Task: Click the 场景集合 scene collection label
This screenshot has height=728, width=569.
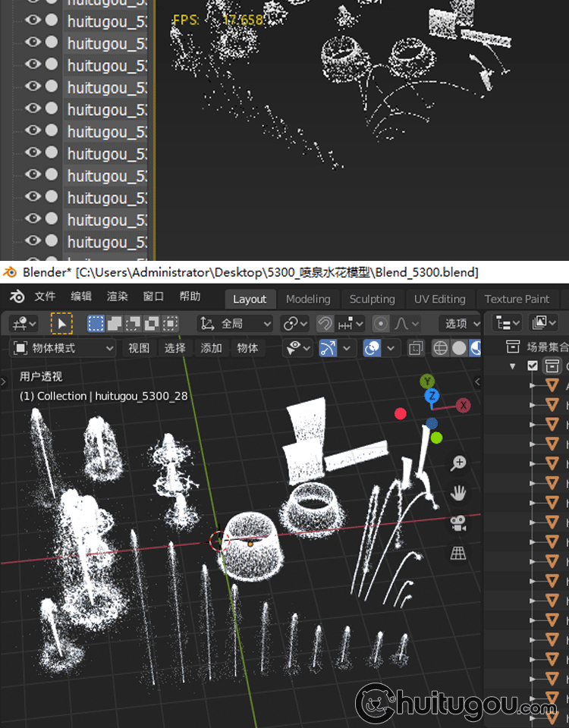Action: click(548, 347)
